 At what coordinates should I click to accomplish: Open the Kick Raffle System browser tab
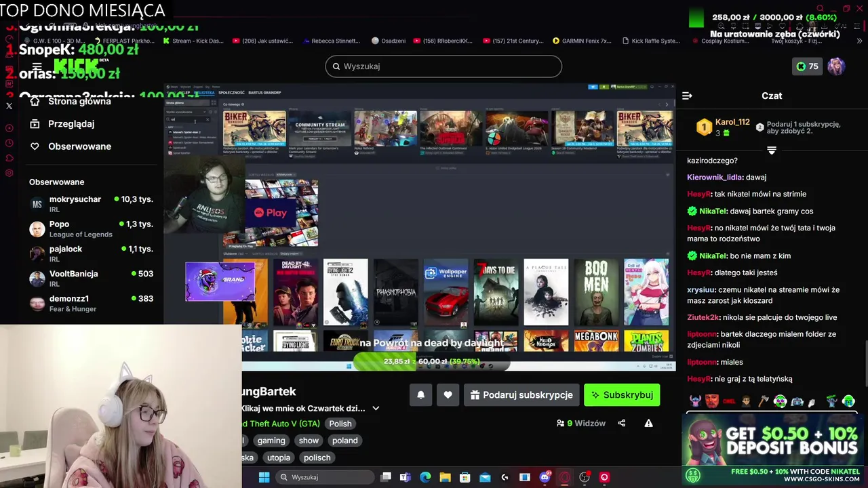651,41
